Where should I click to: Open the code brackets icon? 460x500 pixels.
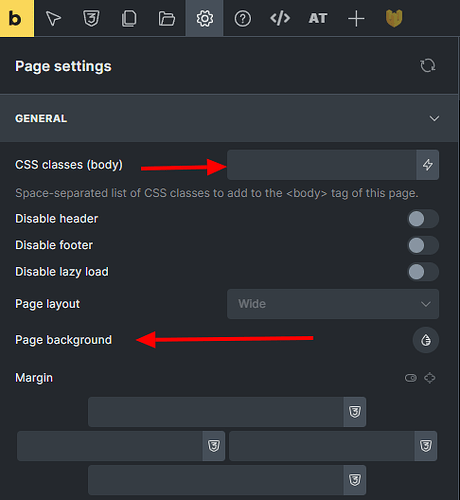click(280, 18)
